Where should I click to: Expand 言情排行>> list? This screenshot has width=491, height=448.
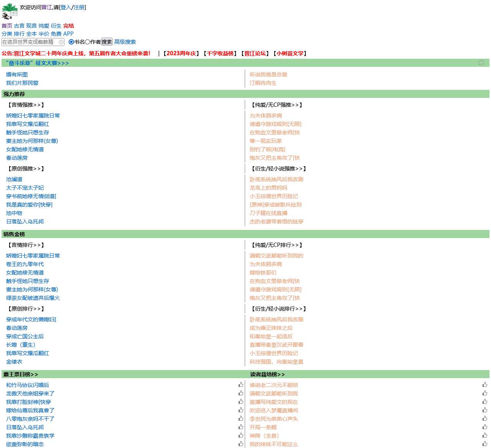[25, 245]
